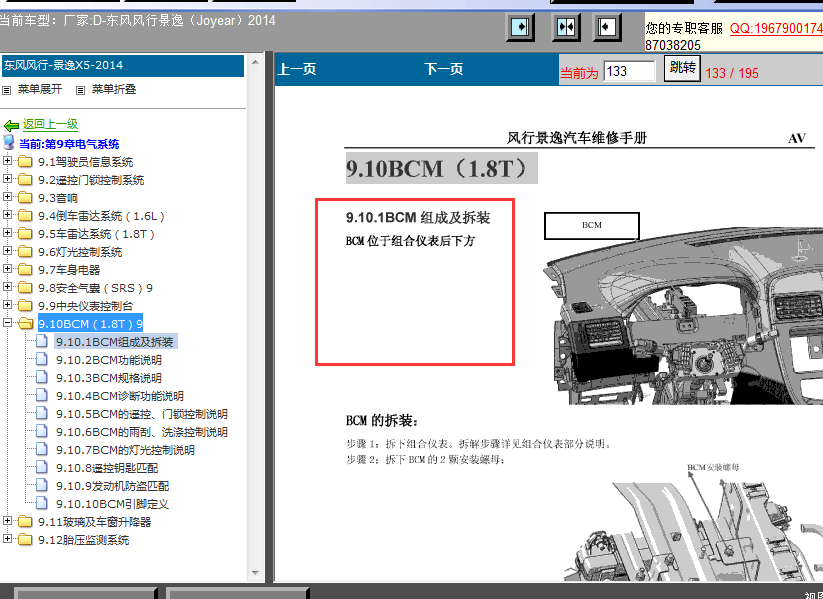This screenshot has height=599, width=823.
Task: Click 菜单展开 to expand menu
Action: pyautogui.click(x=40, y=89)
